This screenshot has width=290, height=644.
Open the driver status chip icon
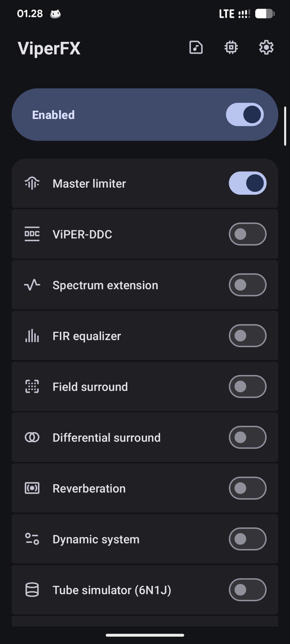(x=231, y=47)
